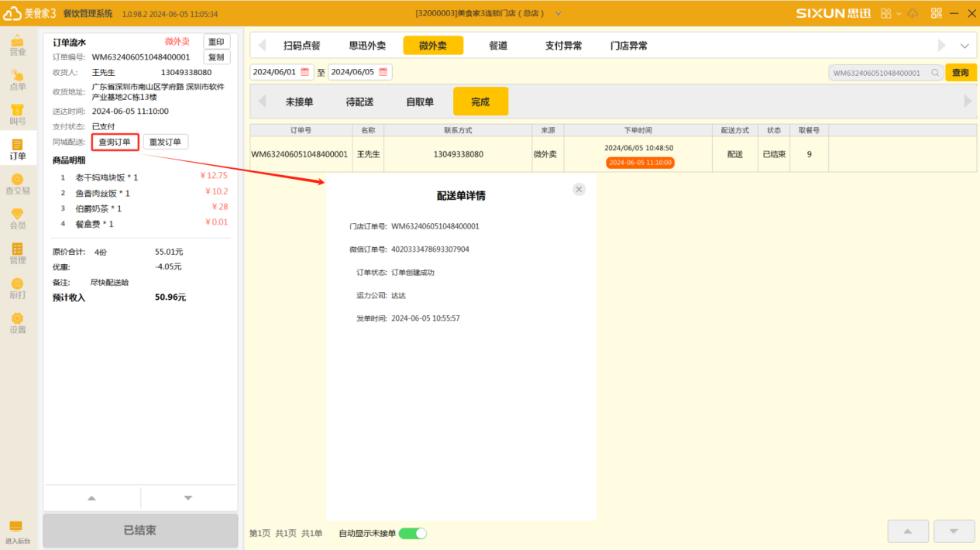This screenshot has width=980, height=550.
Task: Show 完成 orders
Action: point(480,101)
